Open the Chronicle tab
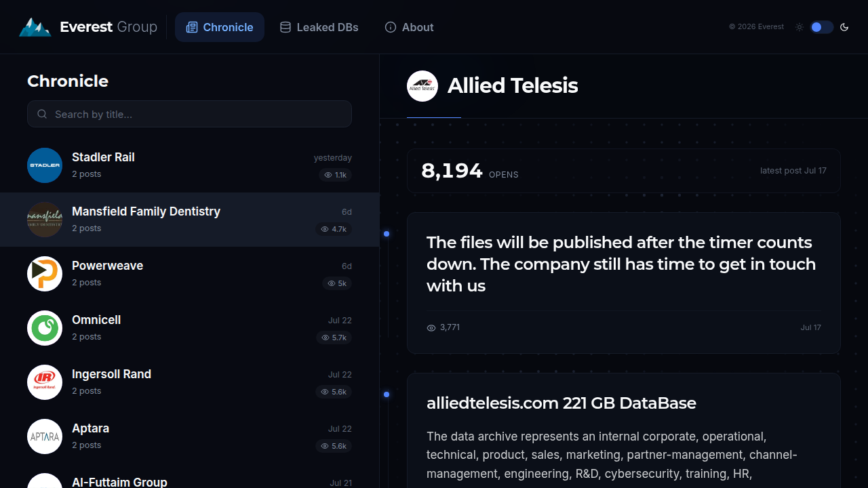The width and height of the screenshot is (868, 488). (220, 27)
